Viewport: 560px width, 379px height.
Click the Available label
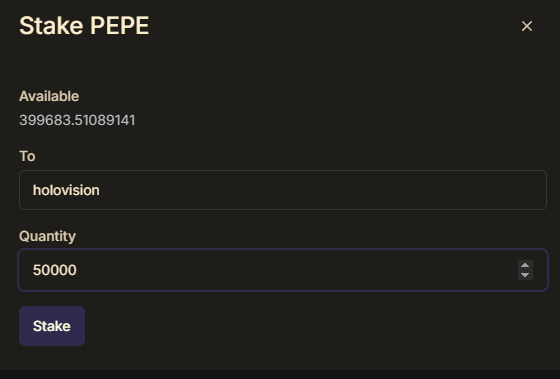coord(49,96)
